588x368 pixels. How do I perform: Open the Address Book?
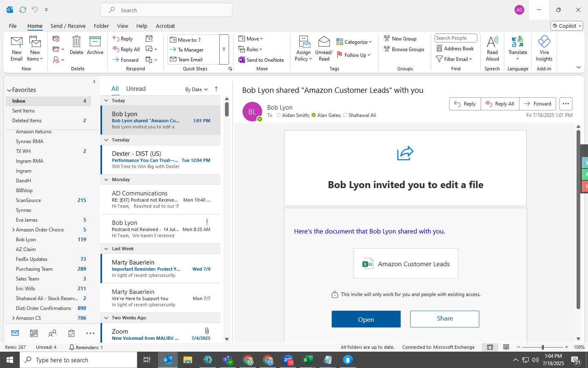455,48
